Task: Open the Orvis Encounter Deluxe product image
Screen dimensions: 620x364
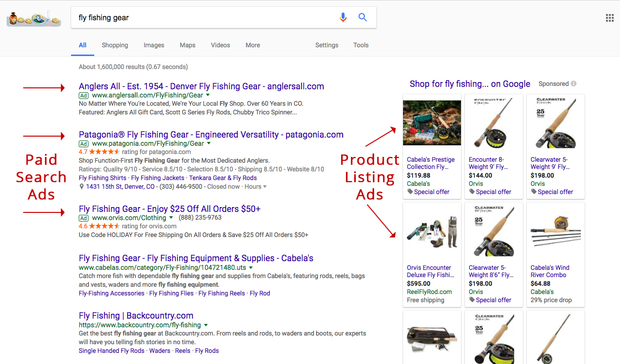Action: tap(432, 232)
